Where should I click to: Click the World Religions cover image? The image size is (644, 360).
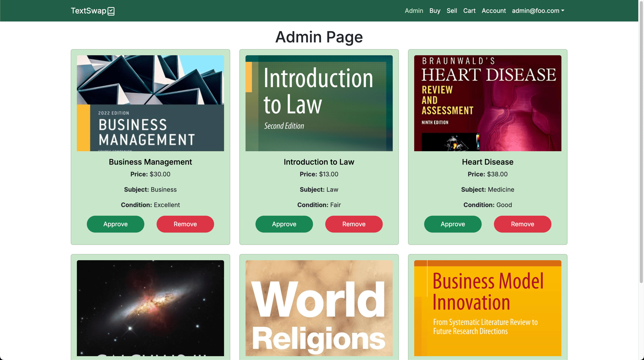pos(319,308)
